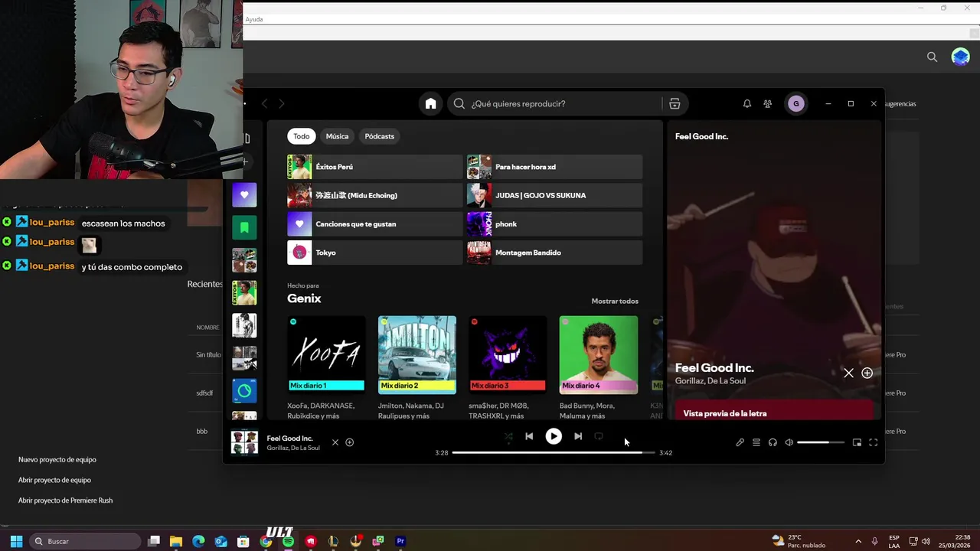The width and height of the screenshot is (980, 551).
Task: Open Premiere Pro taskbar icon
Action: [400, 541]
